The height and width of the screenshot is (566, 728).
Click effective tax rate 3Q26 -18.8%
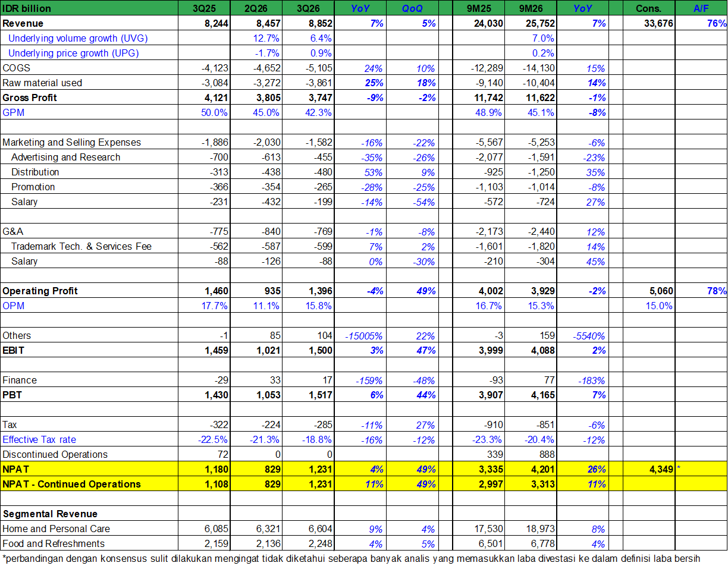(317, 440)
